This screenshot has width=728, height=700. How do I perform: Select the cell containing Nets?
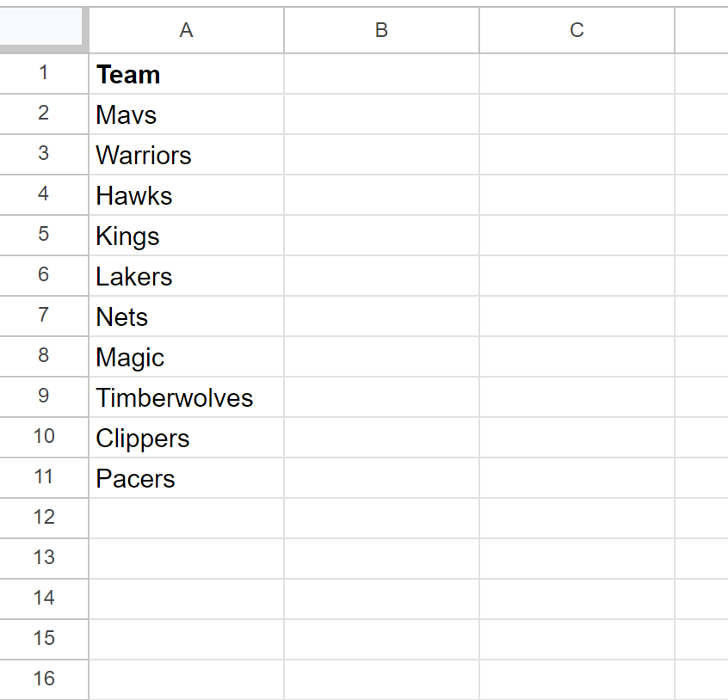(x=186, y=316)
